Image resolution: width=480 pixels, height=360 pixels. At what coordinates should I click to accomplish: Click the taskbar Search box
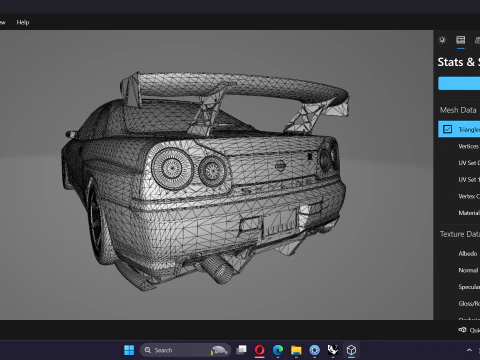click(x=185, y=350)
